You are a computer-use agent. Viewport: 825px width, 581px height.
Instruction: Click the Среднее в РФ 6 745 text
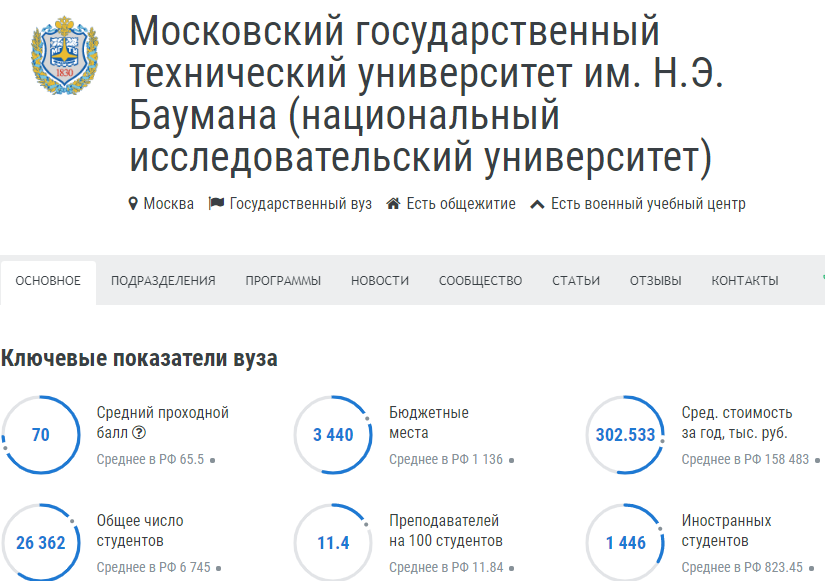(154, 567)
